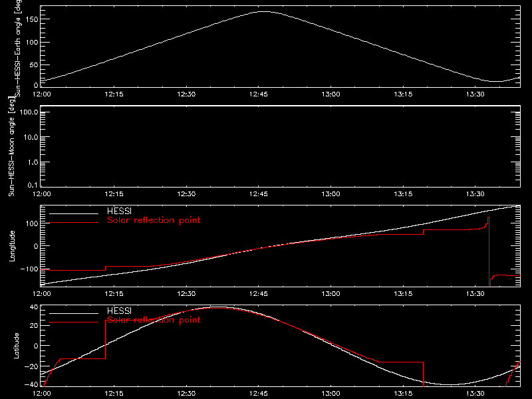Click the 1.0 tick on Moon angle axis

point(33,162)
